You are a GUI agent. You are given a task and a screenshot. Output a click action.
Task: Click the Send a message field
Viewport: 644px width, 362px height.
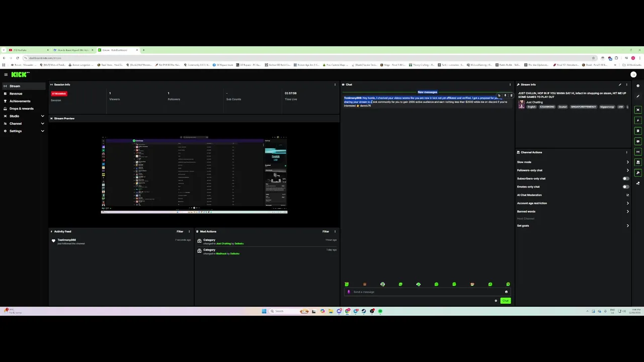pyautogui.click(x=428, y=292)
